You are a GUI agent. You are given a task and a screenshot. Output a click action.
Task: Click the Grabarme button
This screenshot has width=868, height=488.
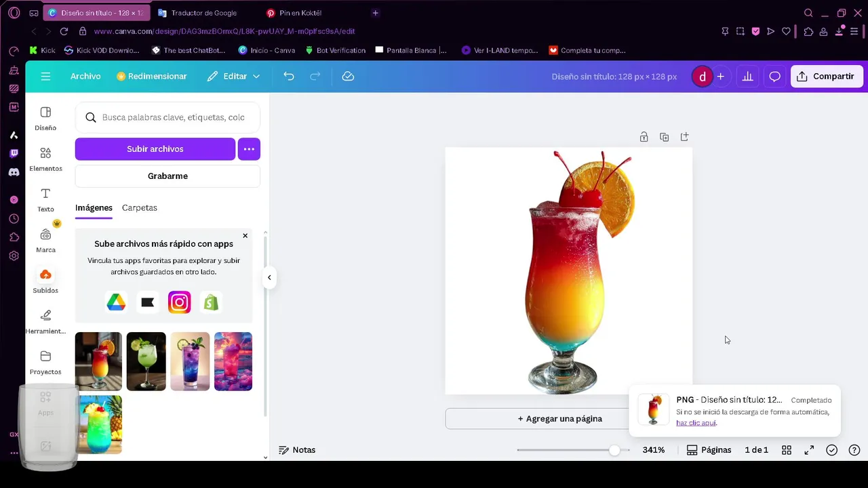pyautogui.click(x=167, y=176)
